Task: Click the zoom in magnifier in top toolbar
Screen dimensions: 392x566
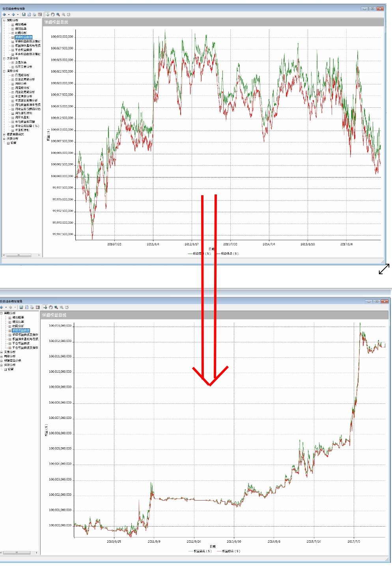Action: [58, 15]
